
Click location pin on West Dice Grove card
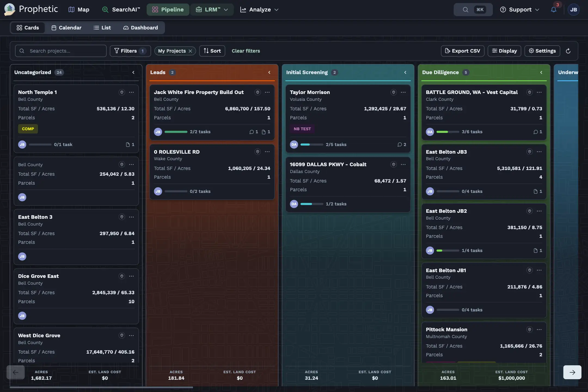(x=122, y=335)
